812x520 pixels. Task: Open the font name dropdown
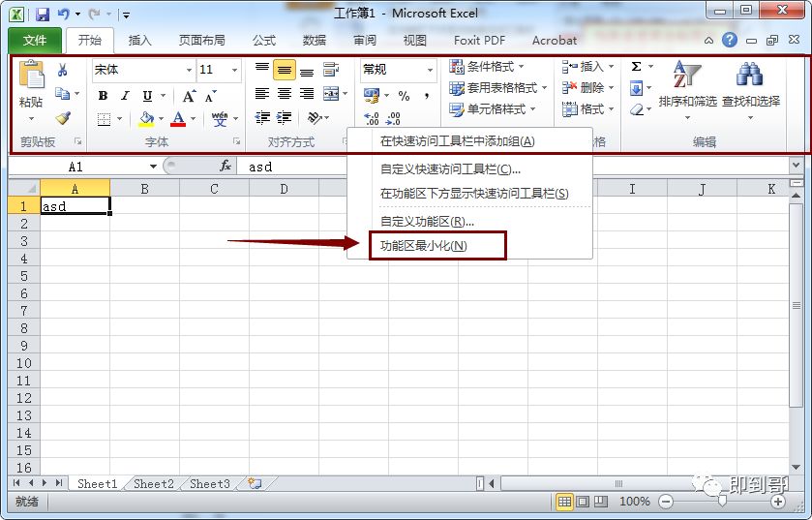(x=184, y=70)
